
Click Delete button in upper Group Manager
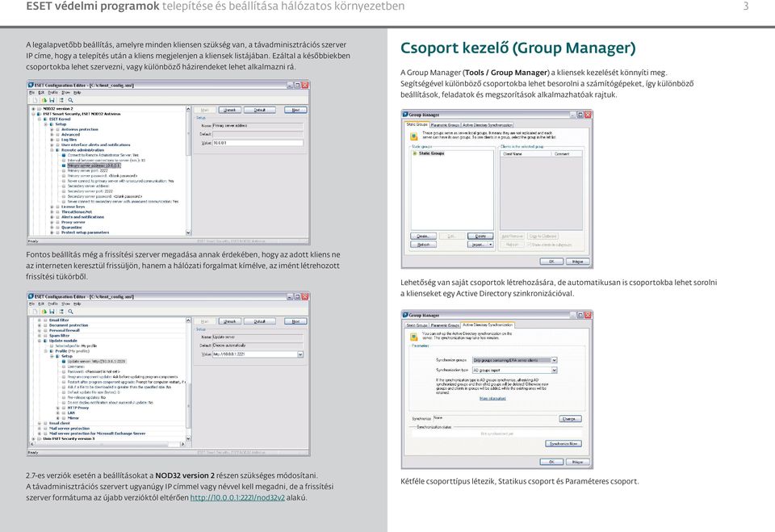click(x=480, y=237)
